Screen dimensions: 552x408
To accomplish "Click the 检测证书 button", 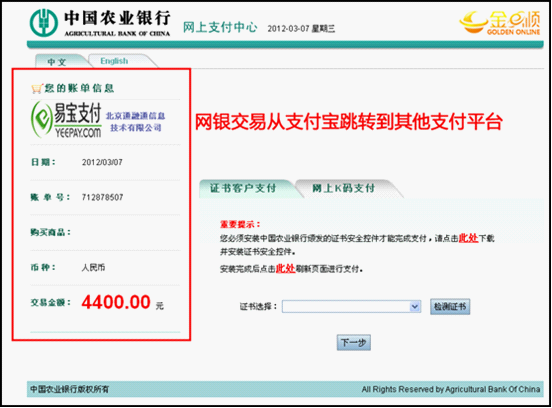I will coord(450,307).
